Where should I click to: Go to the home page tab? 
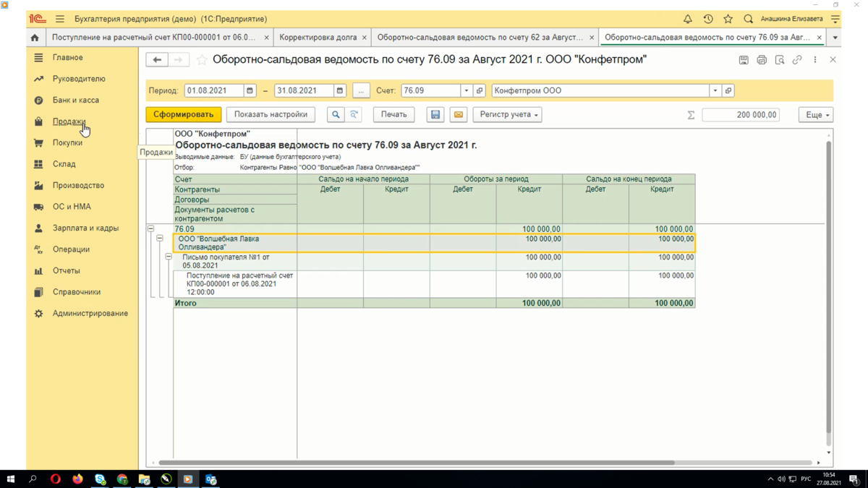(35, 37)
